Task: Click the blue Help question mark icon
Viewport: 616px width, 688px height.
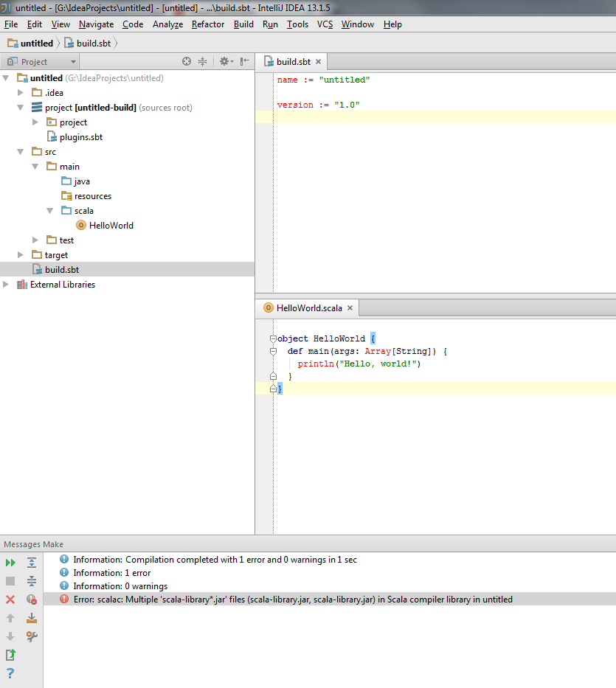Action: click(10, 673)
